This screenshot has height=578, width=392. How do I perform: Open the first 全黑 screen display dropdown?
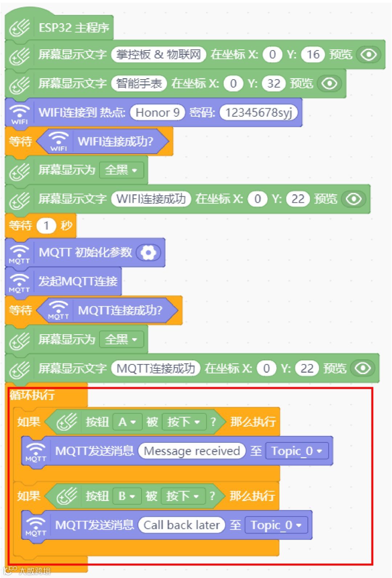pyautogui.click(x=121, y=170)
